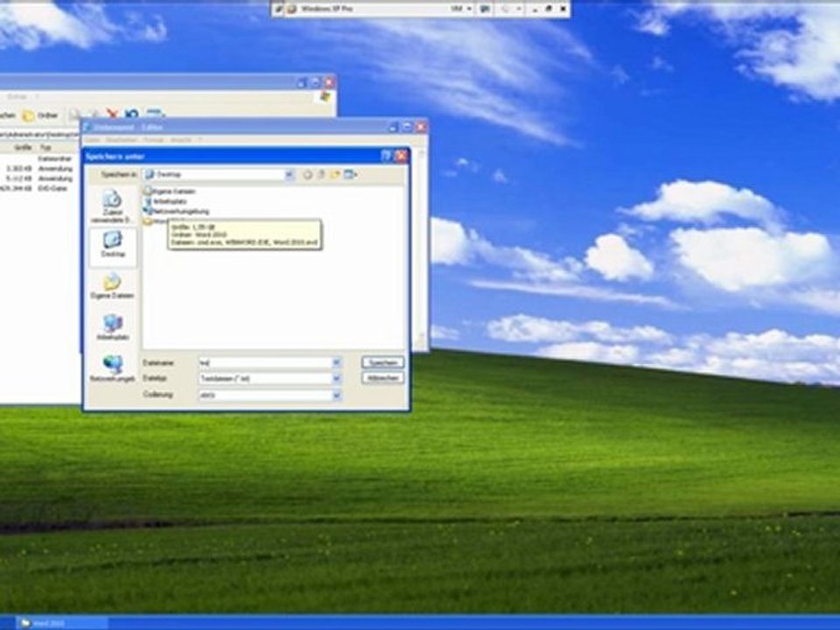Select Netzwerkumgebung in the file list
The height and width of the screenshot is (630, 840).
(x=177, y=212)
